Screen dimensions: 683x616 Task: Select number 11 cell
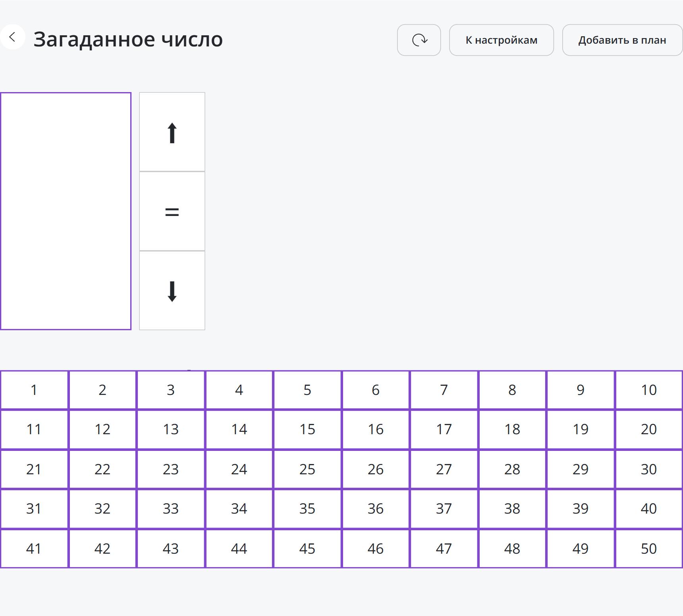click(34, 429)
